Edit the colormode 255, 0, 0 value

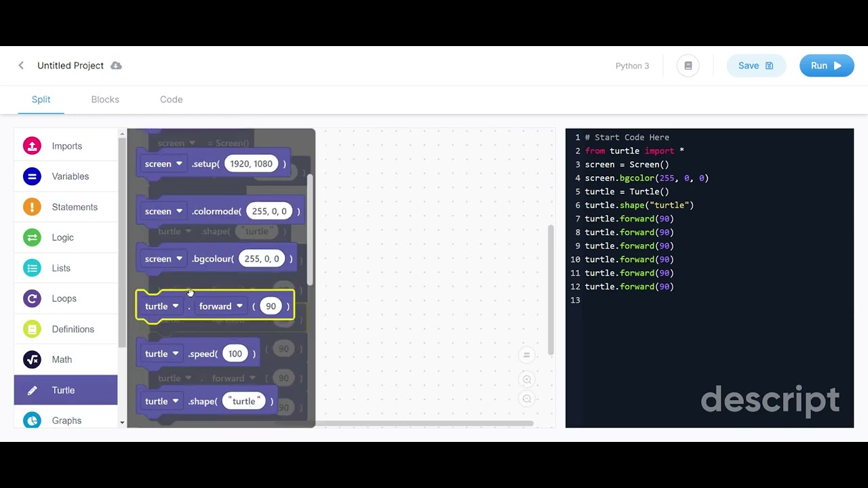pos(269,211)
